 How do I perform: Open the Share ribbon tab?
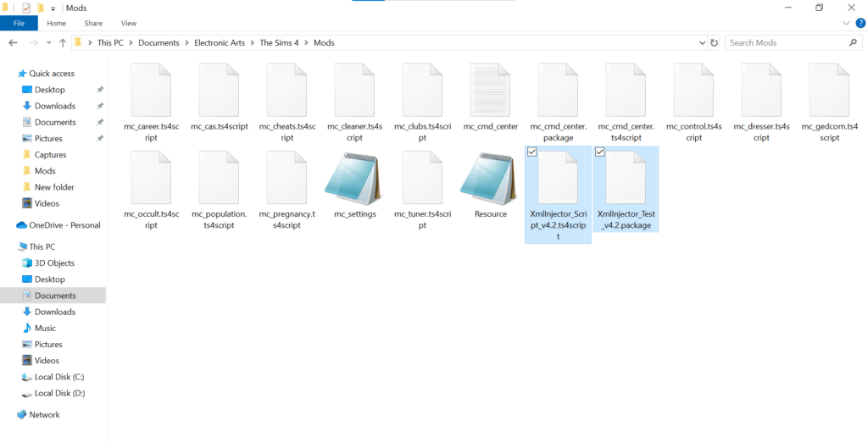(x=93, y=24)
